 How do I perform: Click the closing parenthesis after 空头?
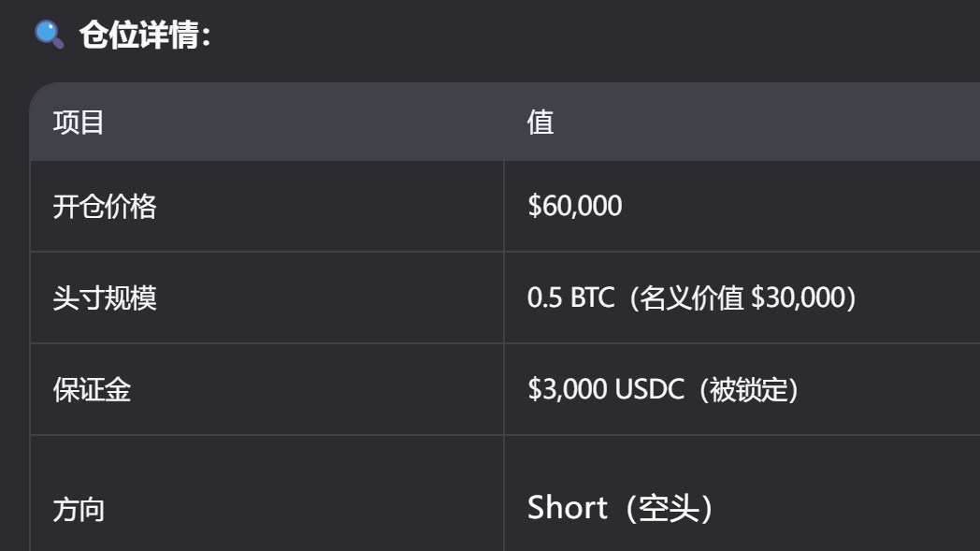(x=707, y=508)
